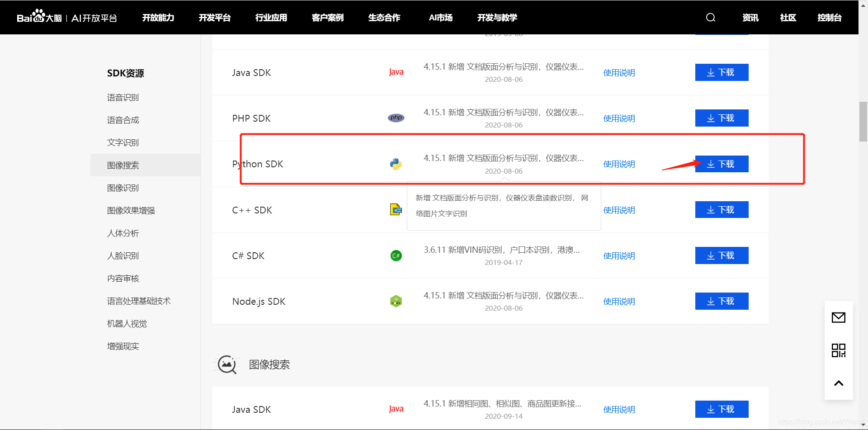Viewport: 868px width, 430px height.
Task: Open 行业应用 menu
Action: tap(271, 18)
